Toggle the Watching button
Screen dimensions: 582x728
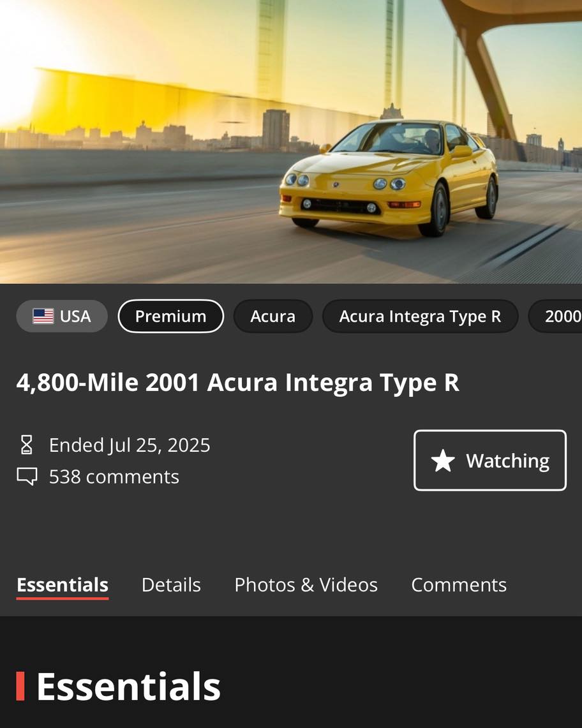(x=490, y=460)
